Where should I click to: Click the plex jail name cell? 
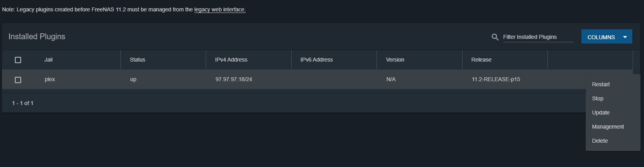click(x=50, y=79)
